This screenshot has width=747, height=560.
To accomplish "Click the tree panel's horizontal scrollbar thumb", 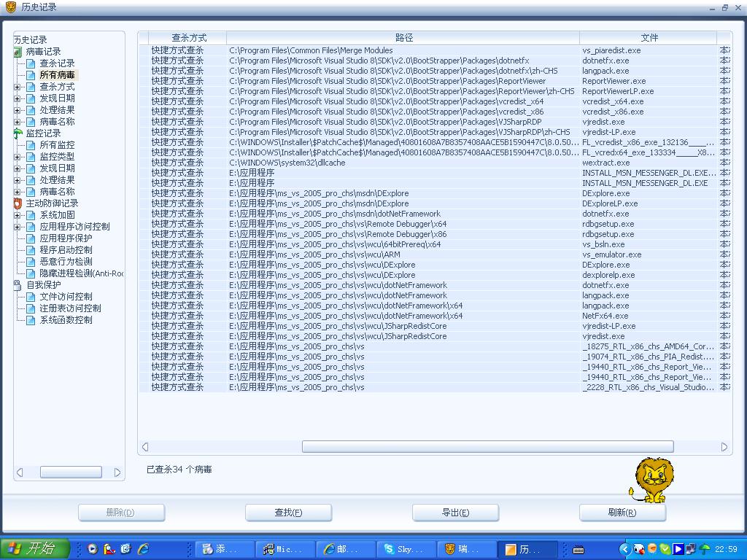I will coord(71,472).
